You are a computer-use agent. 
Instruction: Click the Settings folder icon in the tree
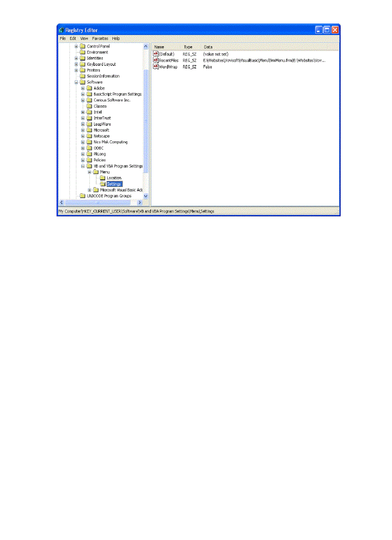pos(103,184)
